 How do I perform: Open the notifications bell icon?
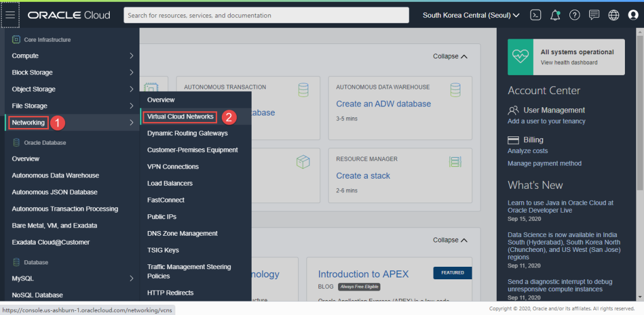pos(555,15)
